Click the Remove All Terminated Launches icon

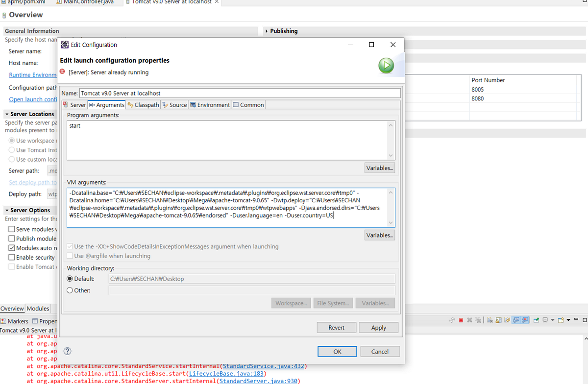pyautogui.click(x=479, y=320)
